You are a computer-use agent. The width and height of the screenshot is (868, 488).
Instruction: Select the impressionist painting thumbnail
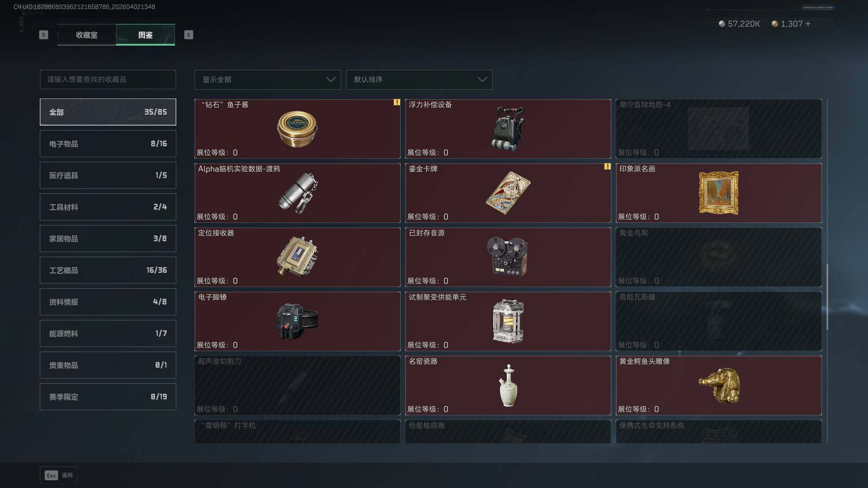[x=718, y=192]
